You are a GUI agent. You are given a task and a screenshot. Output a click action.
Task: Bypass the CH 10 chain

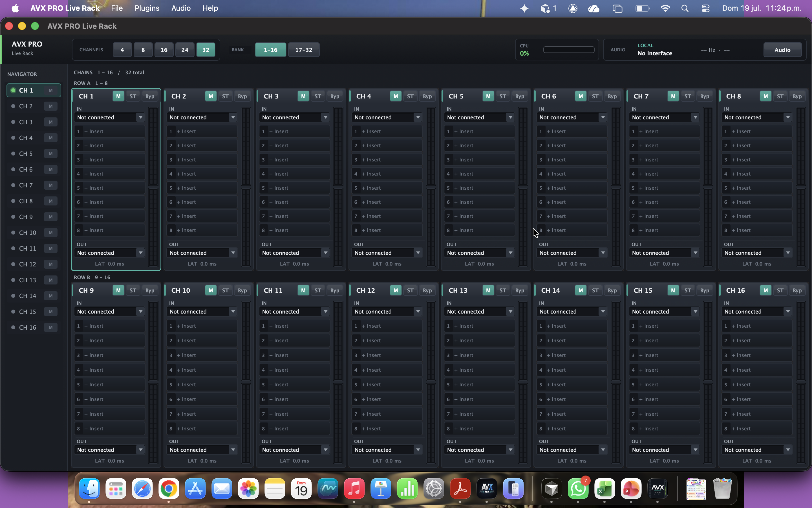(242, 290)
